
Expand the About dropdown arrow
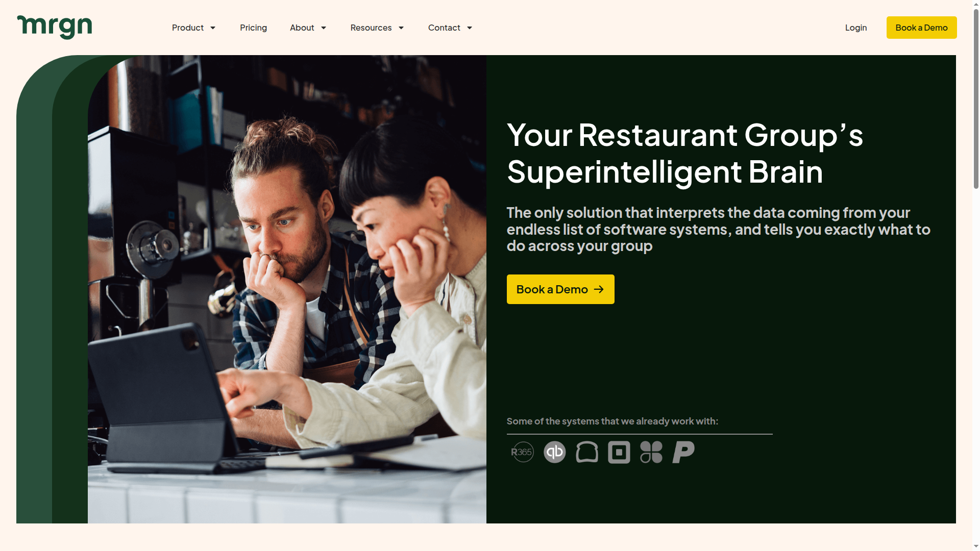pyautogui.click(x=324, y=28)
